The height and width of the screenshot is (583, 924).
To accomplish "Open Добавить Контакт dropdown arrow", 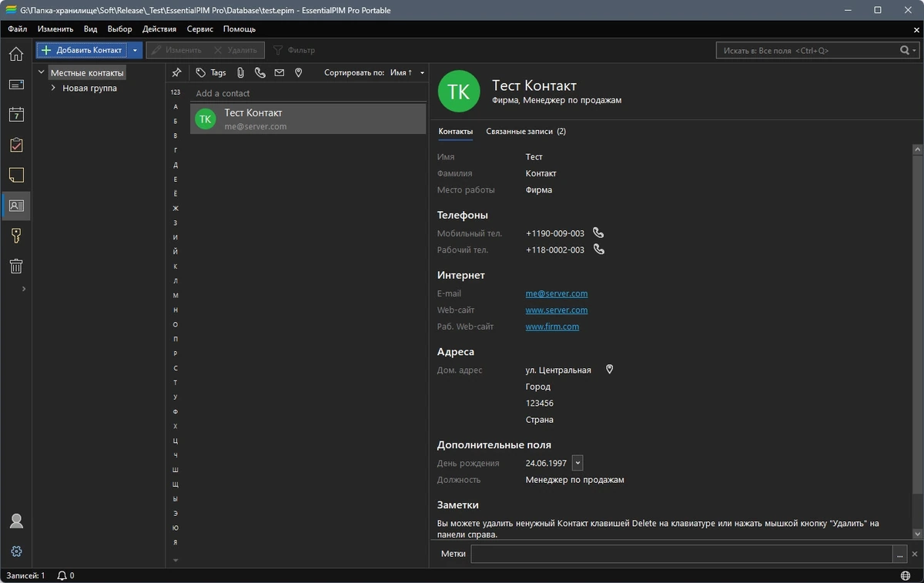I will click(x=135, y=50).
